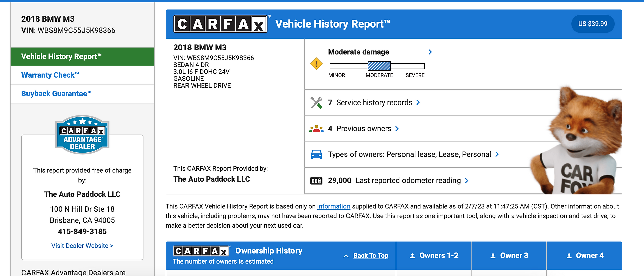
Task: Click the person icon beside Owner 4
Action: point(569,256)
